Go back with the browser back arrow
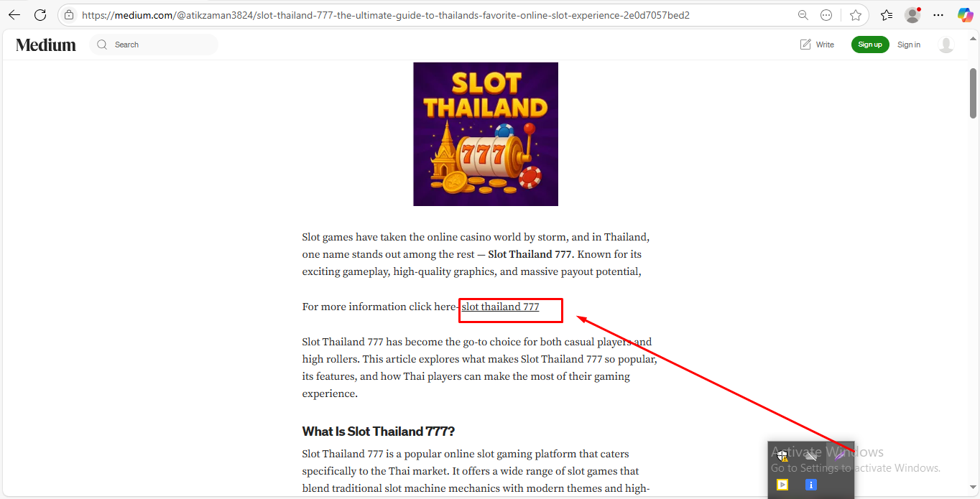The width and height of the screenshot is (980, 499). (x=14, y=14)
